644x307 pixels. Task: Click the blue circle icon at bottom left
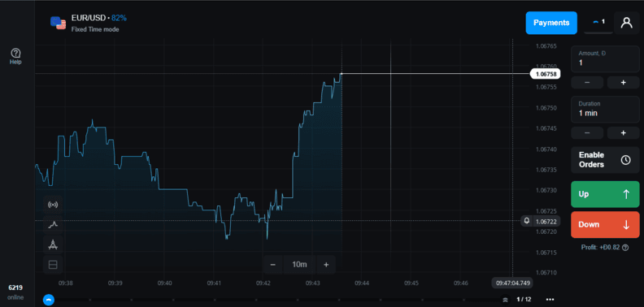tap(49, 300)
